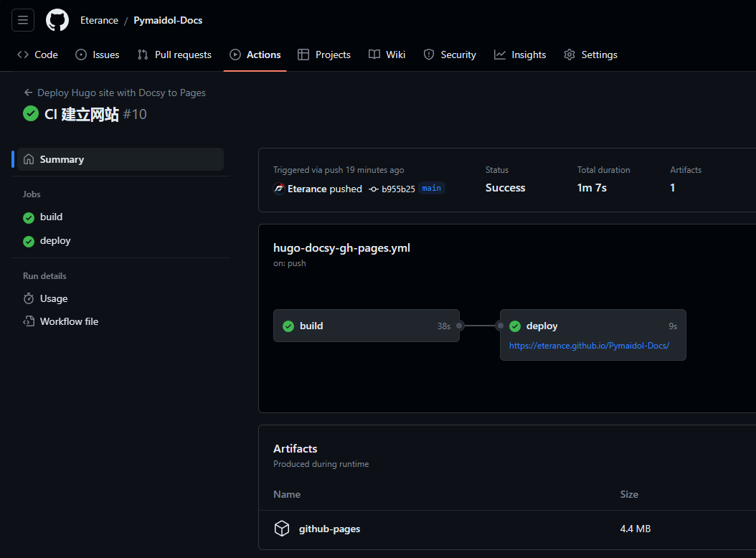The width and height of the screenshot is (756, 558).
Task: Click the main branch badge
Action: tap(432, 188)
